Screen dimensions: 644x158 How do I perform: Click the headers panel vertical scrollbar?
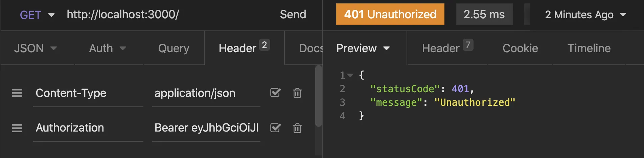(318, 97)
